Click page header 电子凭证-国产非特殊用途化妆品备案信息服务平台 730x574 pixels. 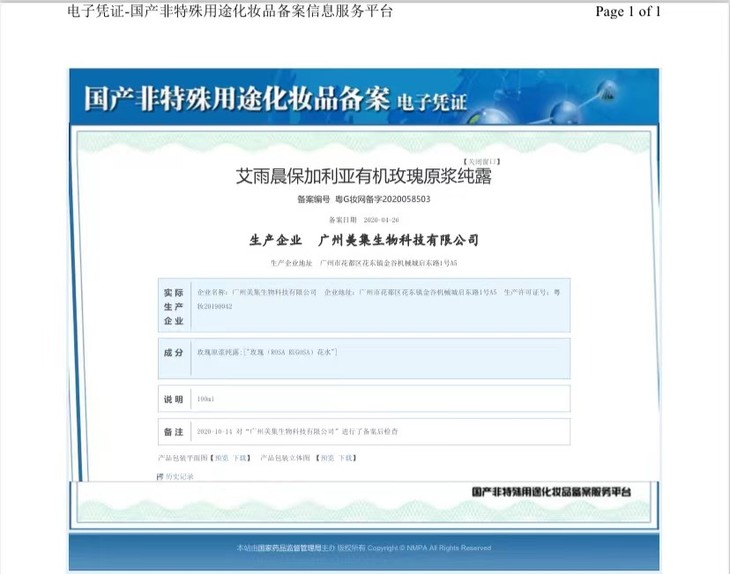230,11
